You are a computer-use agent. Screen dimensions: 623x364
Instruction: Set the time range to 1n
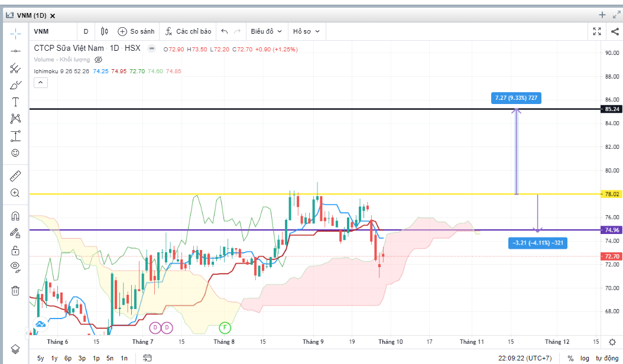124,358
